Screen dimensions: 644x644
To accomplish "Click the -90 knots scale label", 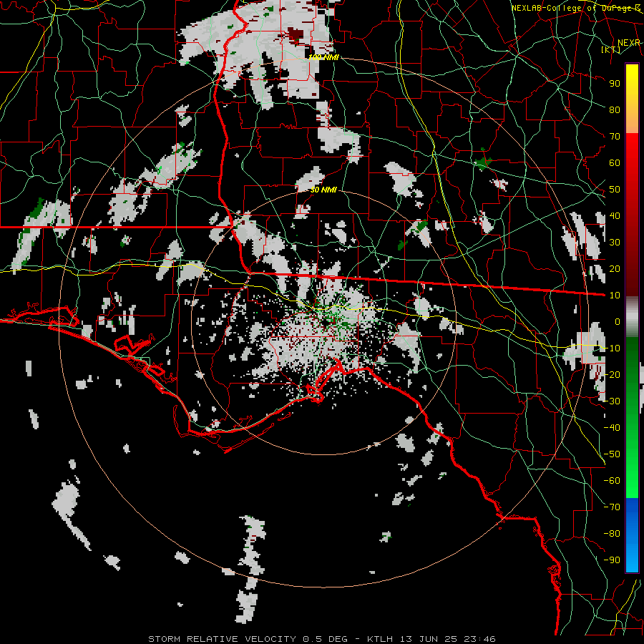I will point(612,560).
